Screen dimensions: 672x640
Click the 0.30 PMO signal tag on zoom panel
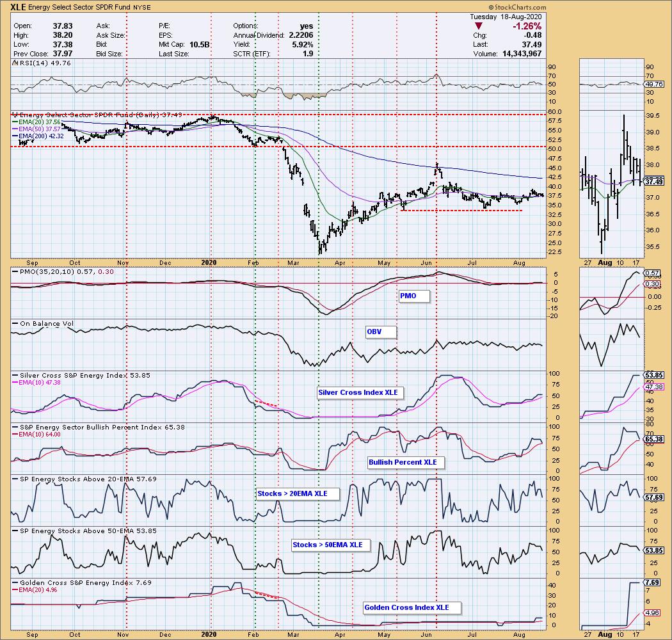pos(652,284)
